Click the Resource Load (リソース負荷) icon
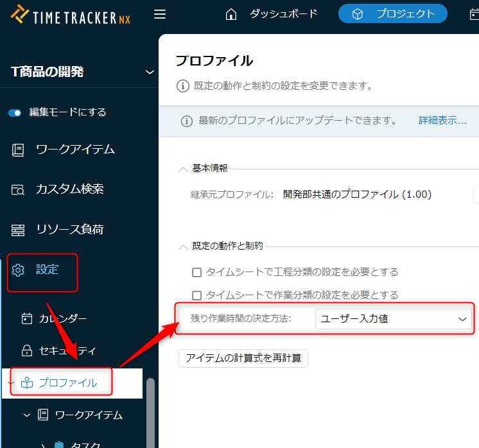This screenshot has width=479, height=448. click(x=18, y=230)
